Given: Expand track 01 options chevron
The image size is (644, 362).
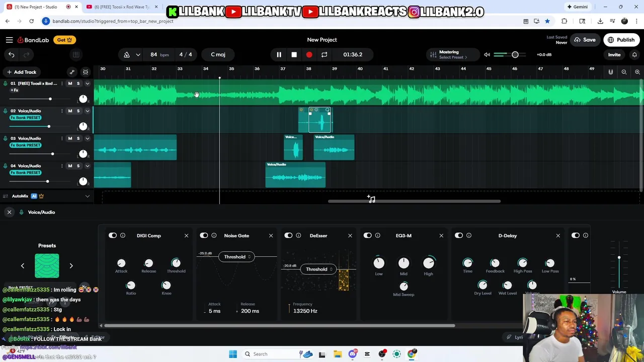Looking at the screenshot, I should pyautogui.click(x=87, y=83).
